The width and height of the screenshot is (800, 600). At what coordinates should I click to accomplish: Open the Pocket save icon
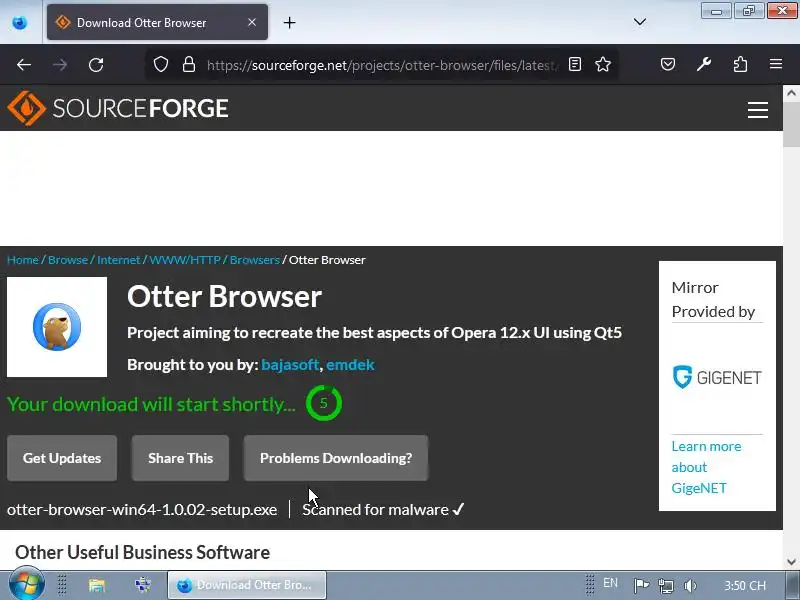point(668,64)
